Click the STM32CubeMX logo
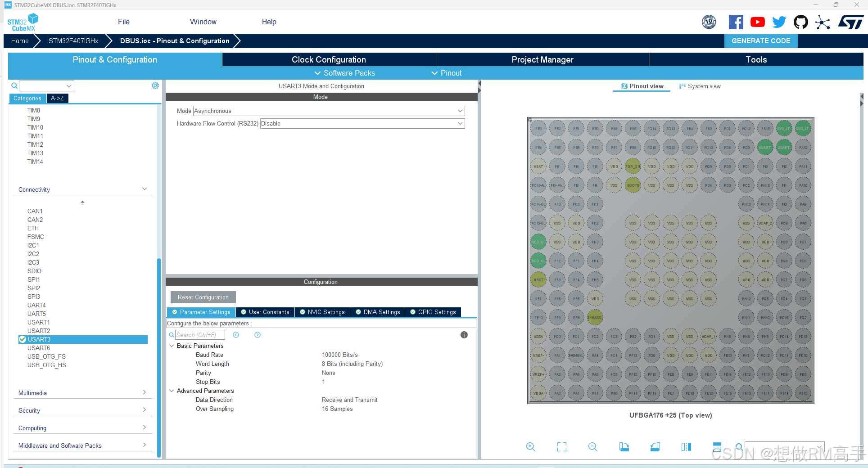868x468 pixels. point(23,22)
